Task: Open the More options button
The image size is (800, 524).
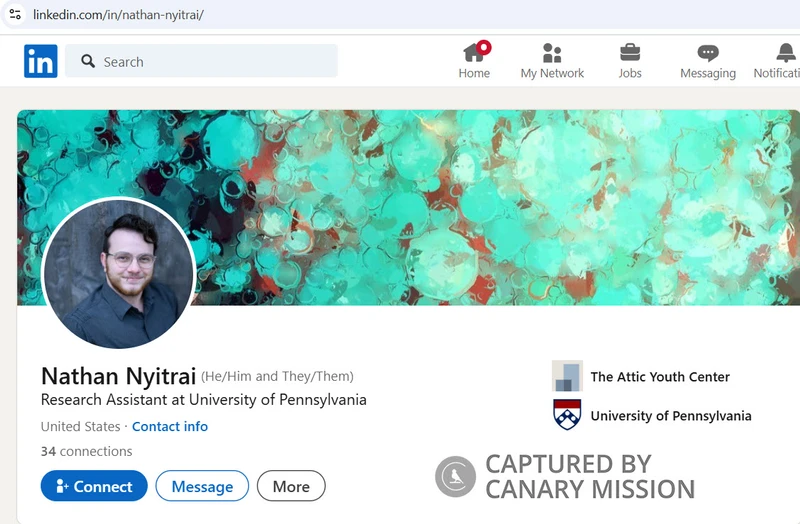Action: coord(291,486)
